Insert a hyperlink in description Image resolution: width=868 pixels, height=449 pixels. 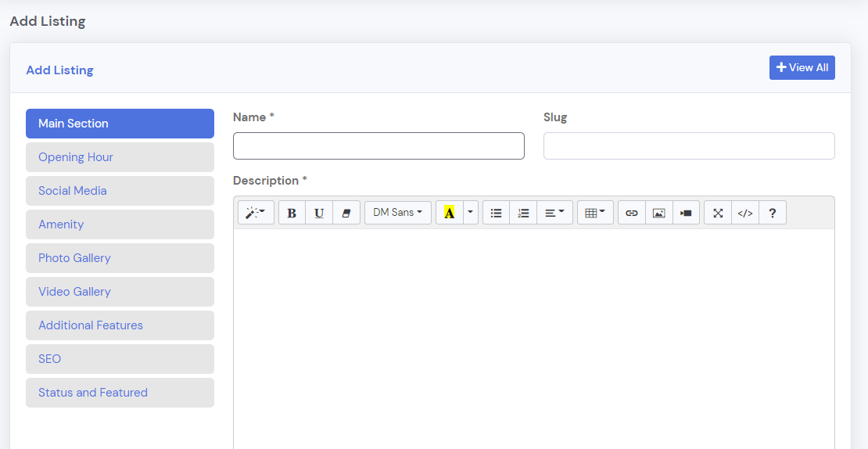pyautogui.click(x=632, y=213)
